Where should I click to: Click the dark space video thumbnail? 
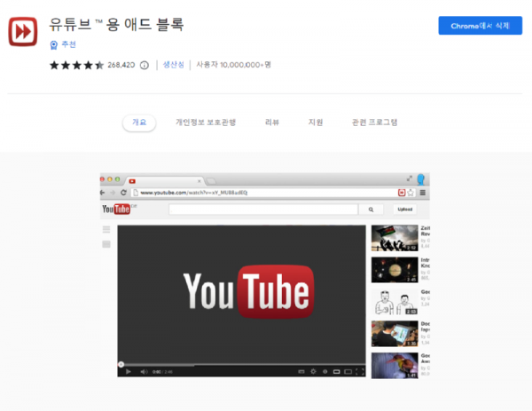pos(395,270)
